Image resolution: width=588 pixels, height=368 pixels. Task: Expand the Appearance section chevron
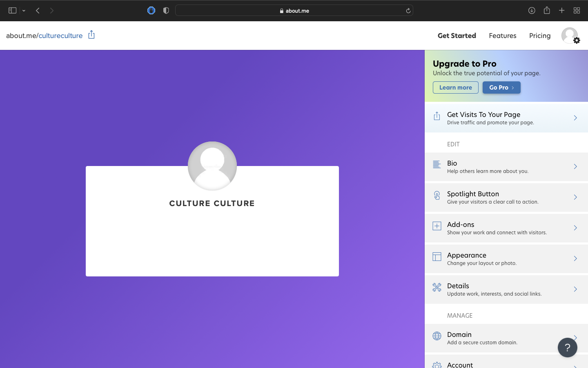pyautogui.click(x=575, y=258)
